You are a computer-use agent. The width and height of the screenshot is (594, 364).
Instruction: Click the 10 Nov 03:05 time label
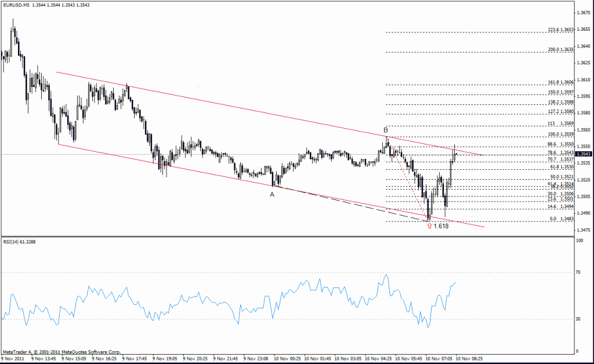[x=348, y=358]
